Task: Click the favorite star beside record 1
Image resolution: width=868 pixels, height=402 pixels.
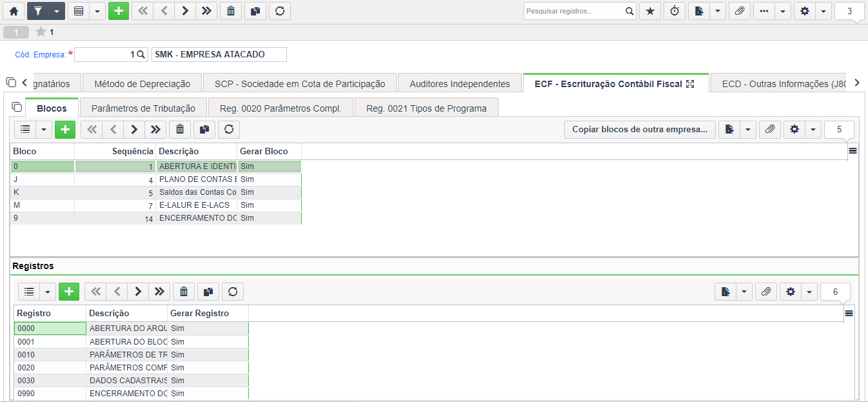Action: coord(41,32)
